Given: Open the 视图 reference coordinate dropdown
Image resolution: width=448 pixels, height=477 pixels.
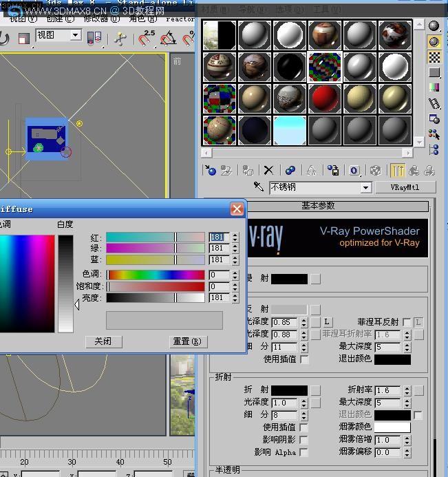Looking at the screenshot, I should (x=75, y=35).
